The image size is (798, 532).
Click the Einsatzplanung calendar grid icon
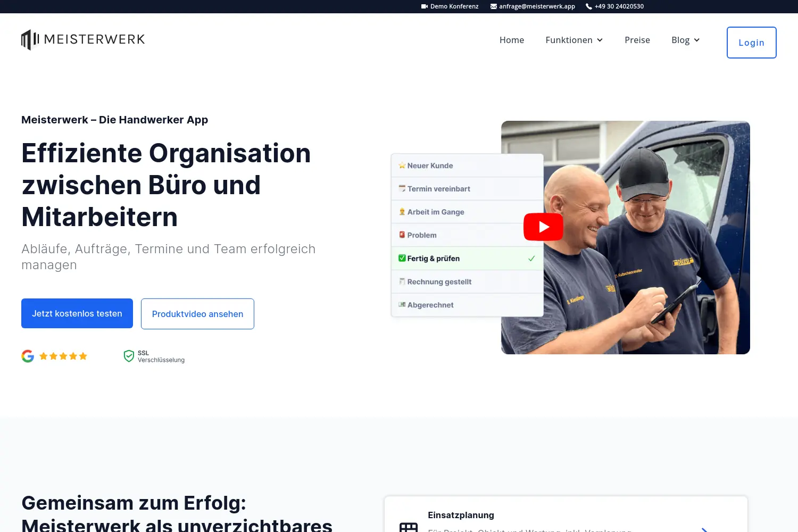click(x=409, y=527)
